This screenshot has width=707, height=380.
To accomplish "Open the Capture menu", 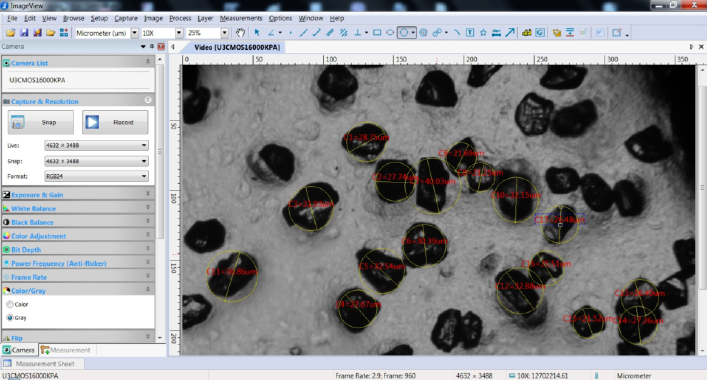I will tap(126, 18).
